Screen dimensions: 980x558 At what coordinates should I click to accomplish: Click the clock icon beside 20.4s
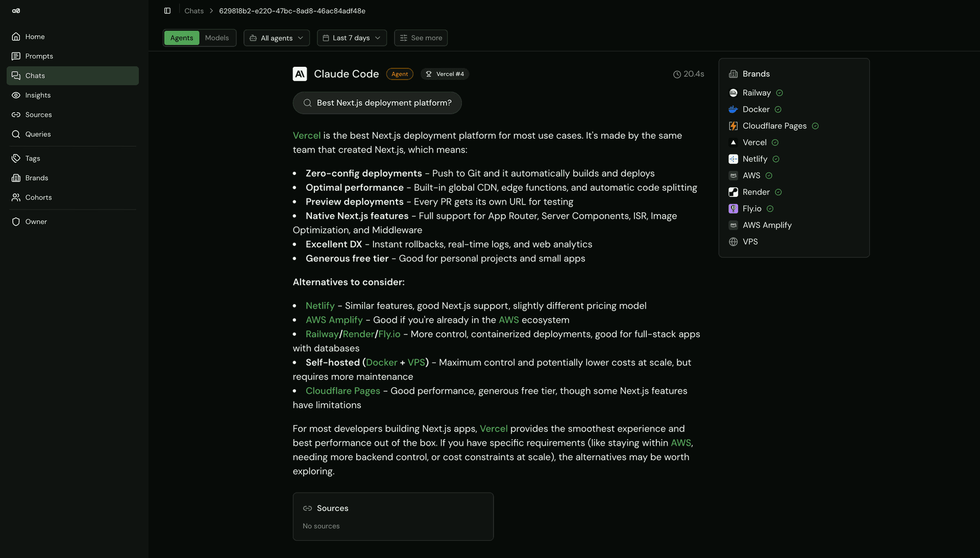(x=677, y=74)
